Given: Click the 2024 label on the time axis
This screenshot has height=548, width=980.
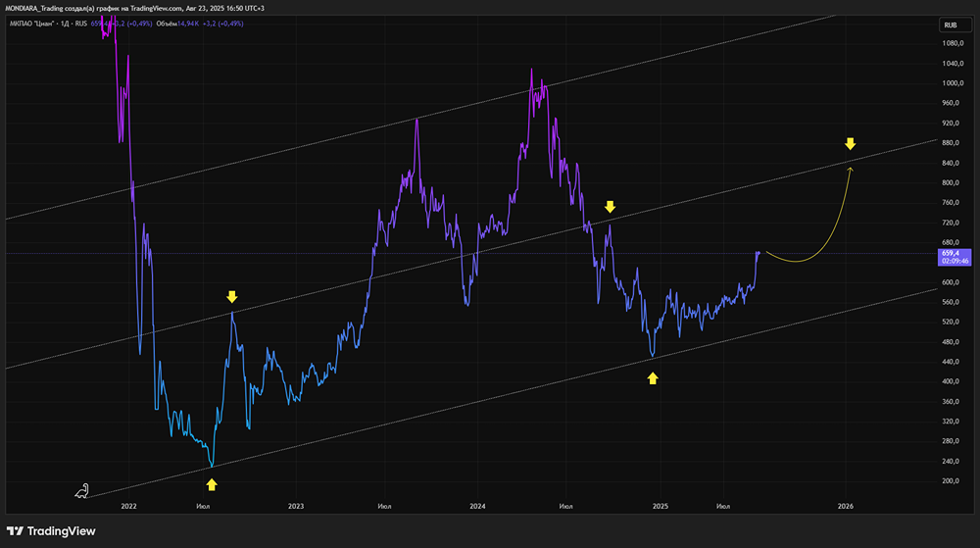Looking at the screenshot, I should 477,506.
